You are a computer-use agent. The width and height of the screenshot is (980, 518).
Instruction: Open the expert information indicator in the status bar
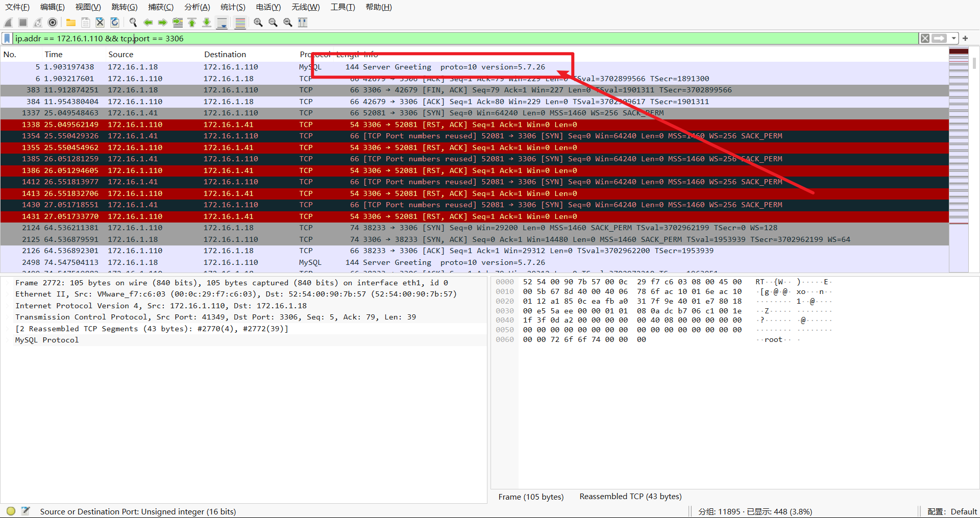(11, 511)
